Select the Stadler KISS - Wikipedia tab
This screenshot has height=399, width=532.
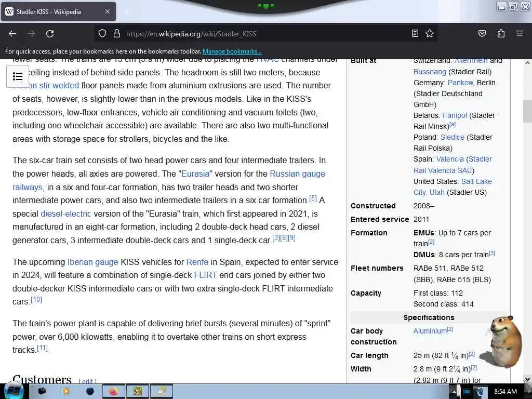point(58,11)
